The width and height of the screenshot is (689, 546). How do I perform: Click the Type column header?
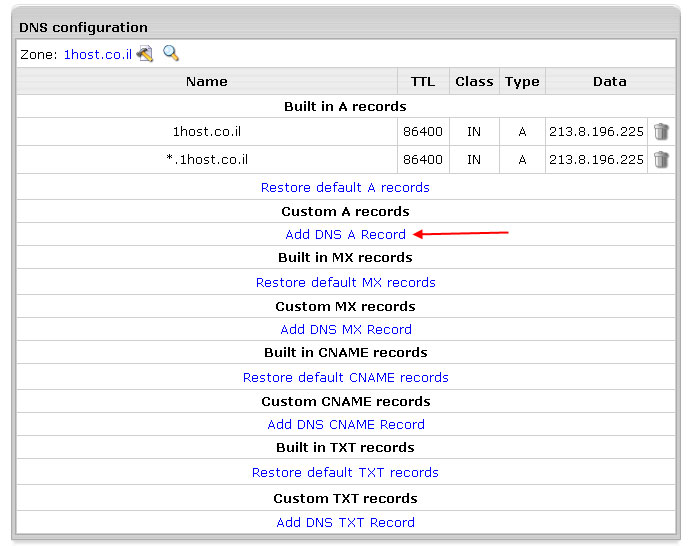(x=521, y=82)
